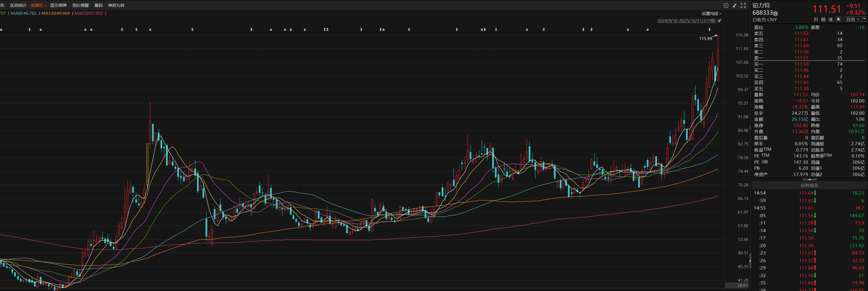This screenshot has height=291, width=868.
Task: Select the drawing brush tool icon
Action: coord(735,5)
